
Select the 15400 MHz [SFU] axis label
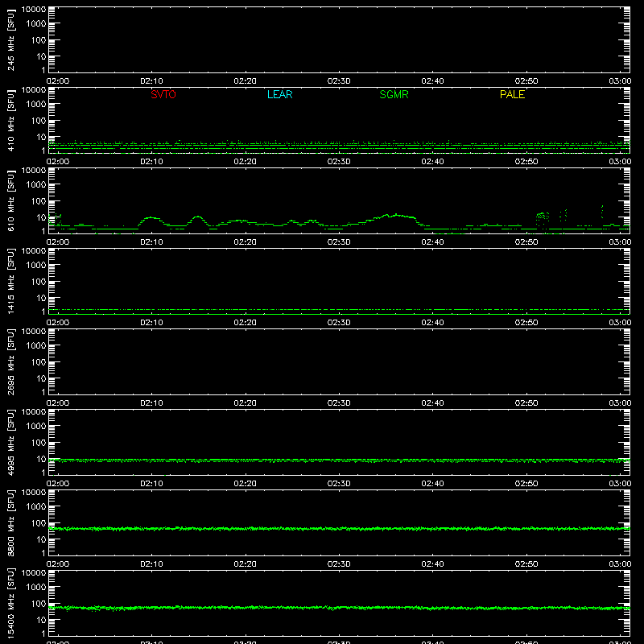pyautogui.click(x=10, y=603)
